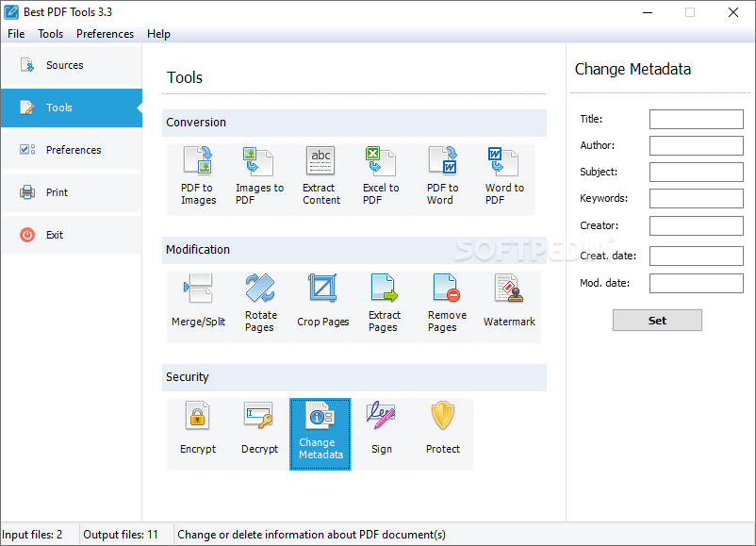Open the File menu
This screenshot has width=756, height=546.
16,34
